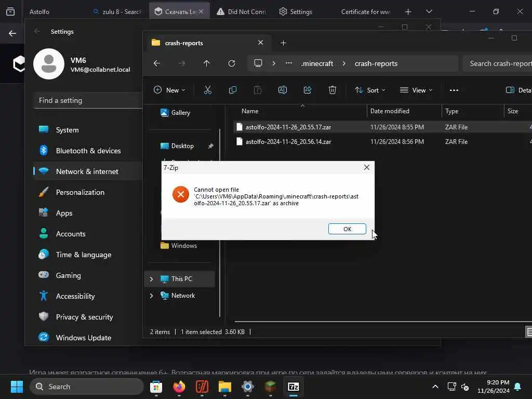Open the browser tab list dropdown
The image size is (532, 399).
pos(429,11)
